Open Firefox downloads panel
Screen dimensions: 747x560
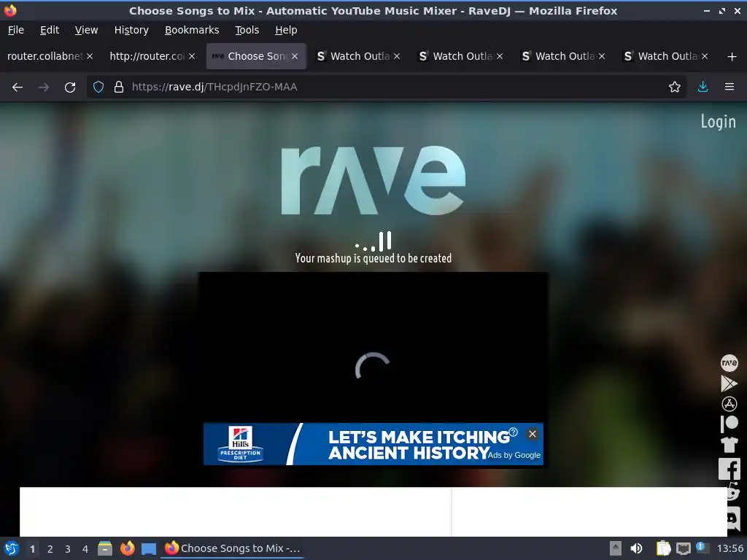703,87
